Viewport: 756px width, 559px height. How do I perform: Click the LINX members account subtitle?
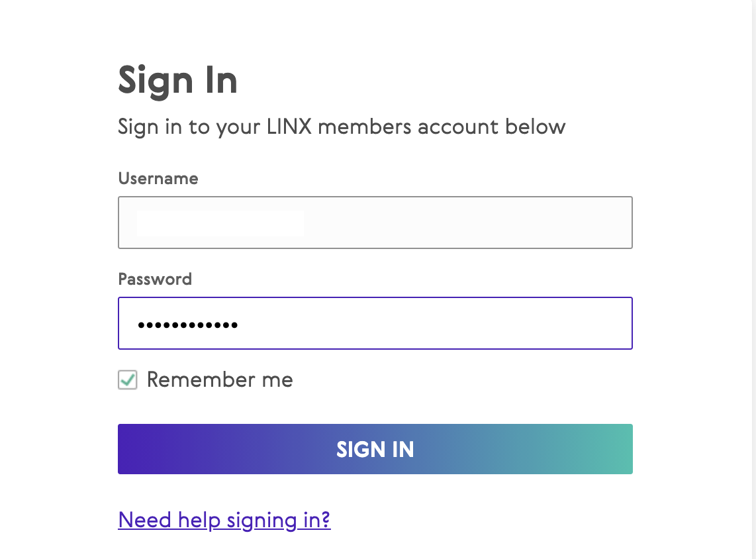pyautogui.click(x=341, y=127)
